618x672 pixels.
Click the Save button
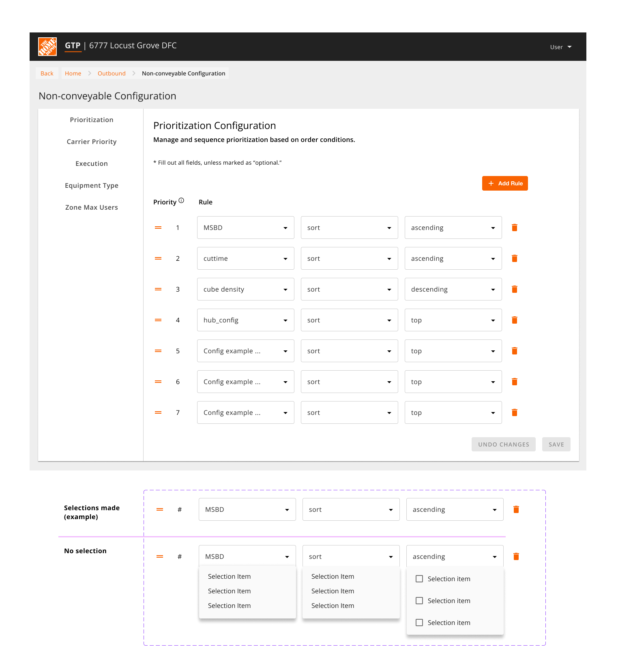[556, 444]
